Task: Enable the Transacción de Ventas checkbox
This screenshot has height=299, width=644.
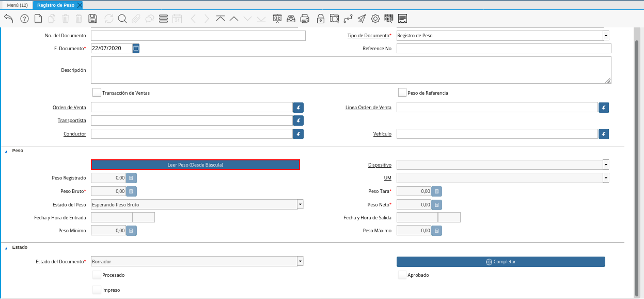Action: 97,93
